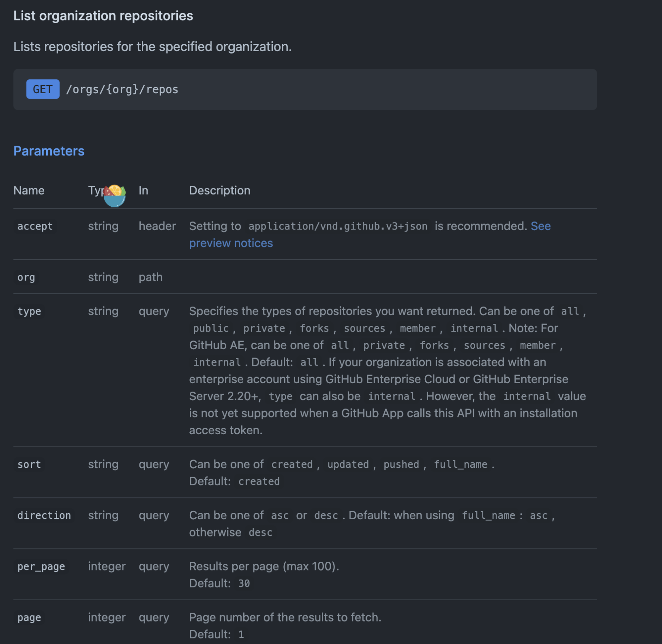Image resolution: width=662 pixels, height=644 pixels.
Task: Click the 'Lists repositories for the specified organization' text
Action: coord(152,47)
